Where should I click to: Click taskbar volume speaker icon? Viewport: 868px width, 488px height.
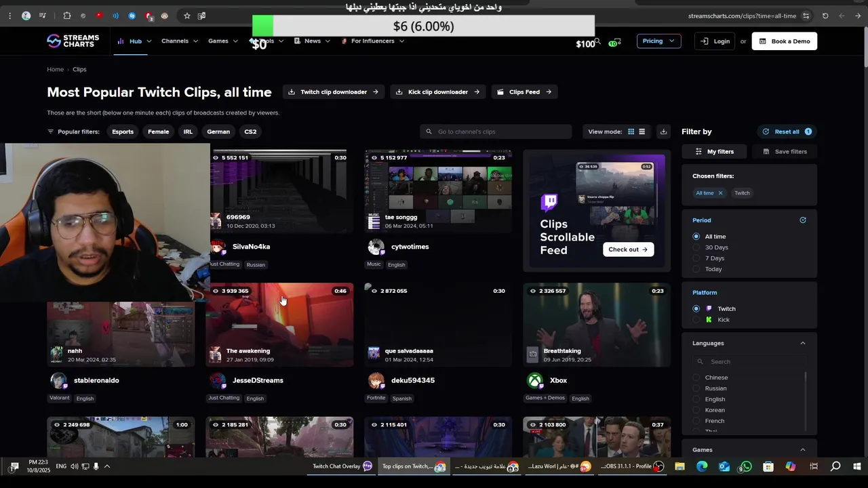tap(74, 466)
